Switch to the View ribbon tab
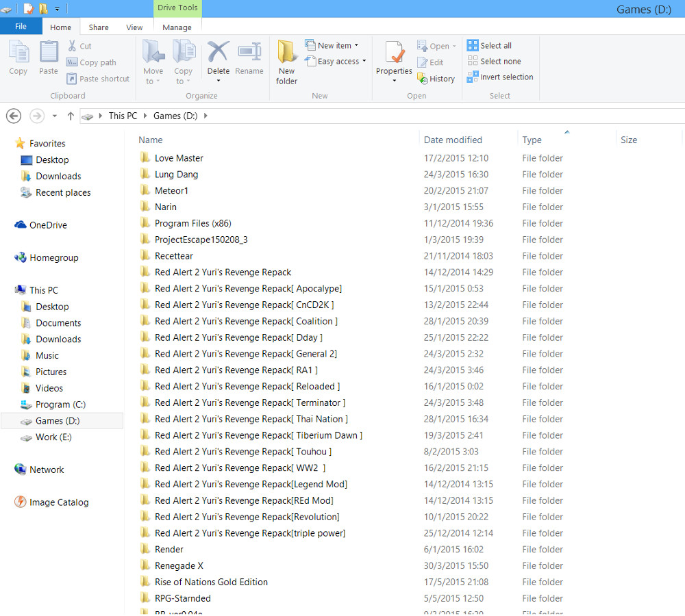685x616 pixels. [134, 27]
